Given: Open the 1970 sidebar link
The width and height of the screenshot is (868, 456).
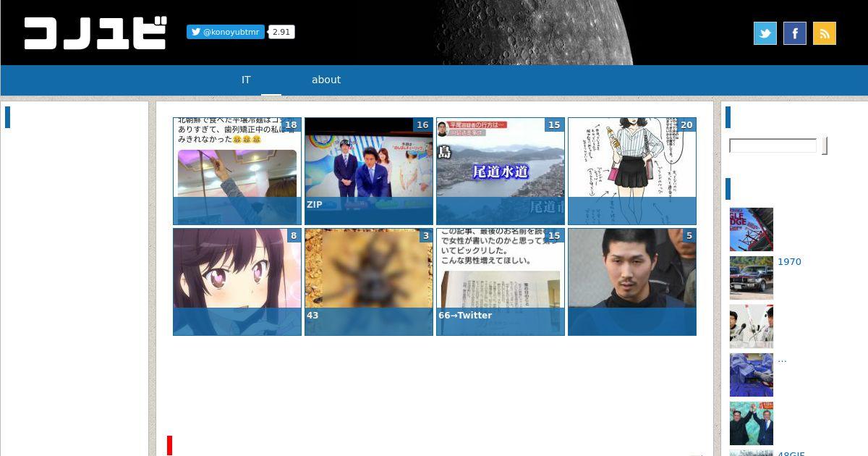Looking at the screenshot, I should tap(789, 262).
